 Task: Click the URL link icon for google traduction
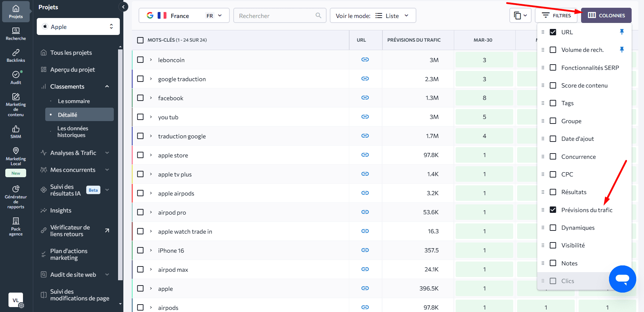365,79
